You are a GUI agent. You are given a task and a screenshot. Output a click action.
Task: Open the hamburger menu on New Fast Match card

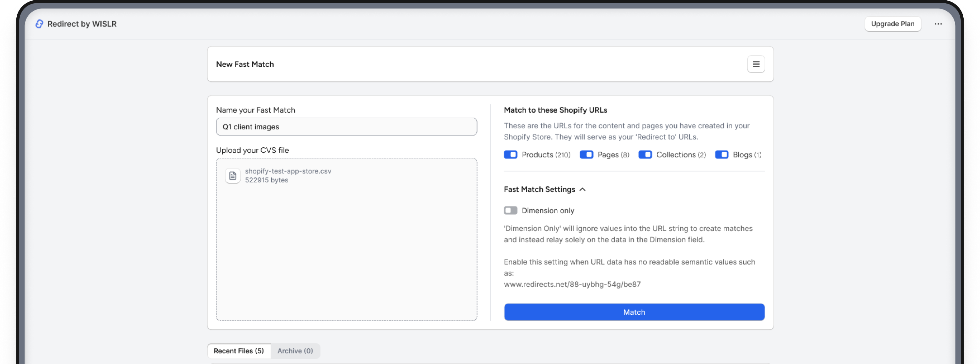coord(756,64)
